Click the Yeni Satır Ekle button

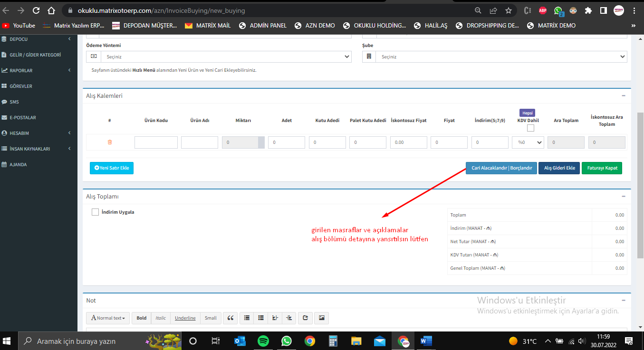pos(112,168)
